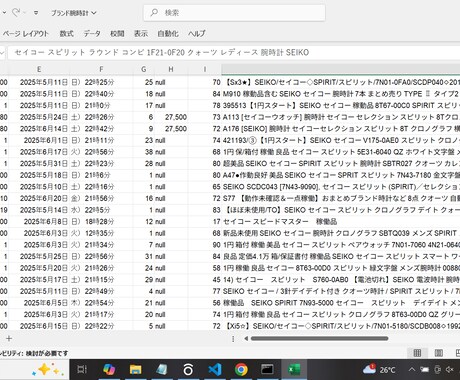Switch to Page Layout view in status bar
This screenshot has height=380, width=460.
(439, 353)
